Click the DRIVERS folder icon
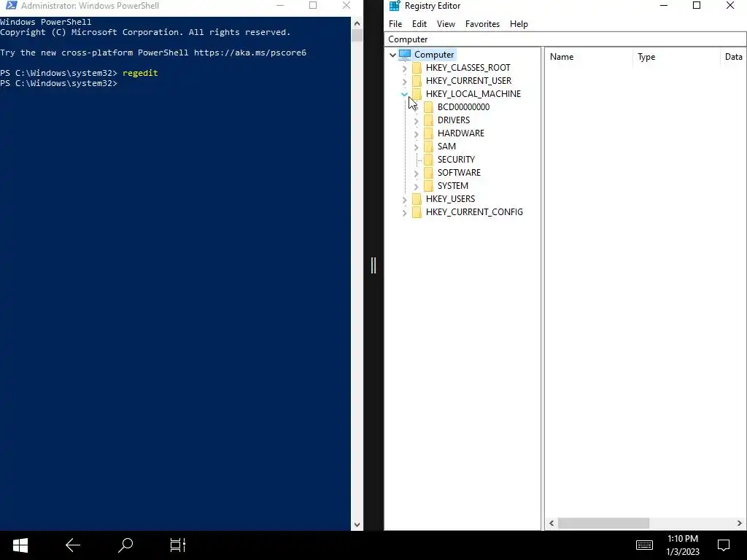Screen dimensions: 747x560 tap(428, 120)
